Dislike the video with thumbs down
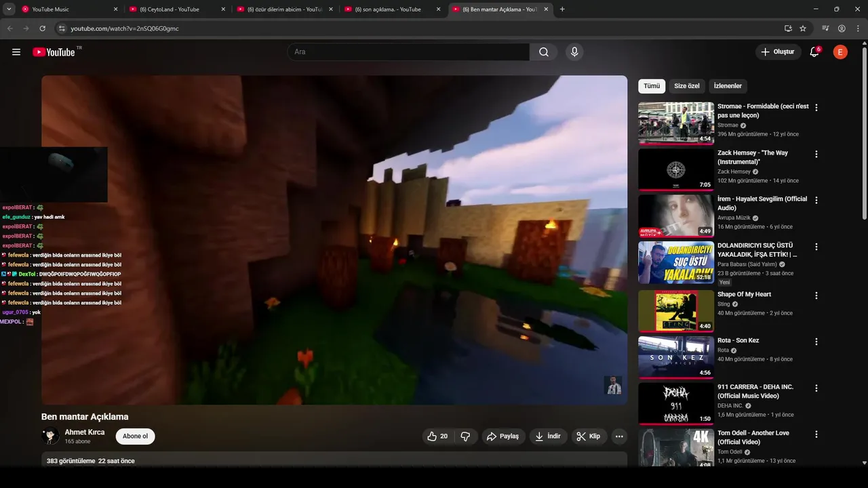The width and height of the screenshot is (868, 488). click(465, 436)
